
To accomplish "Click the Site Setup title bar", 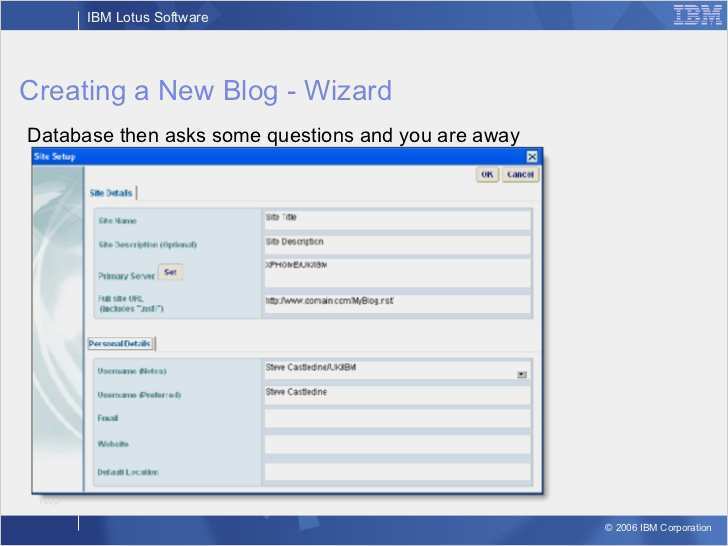I will [280, 156].
